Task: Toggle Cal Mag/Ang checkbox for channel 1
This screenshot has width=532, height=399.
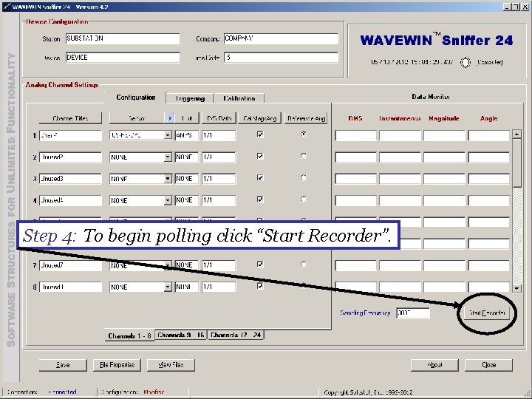Action: point(260,134)
